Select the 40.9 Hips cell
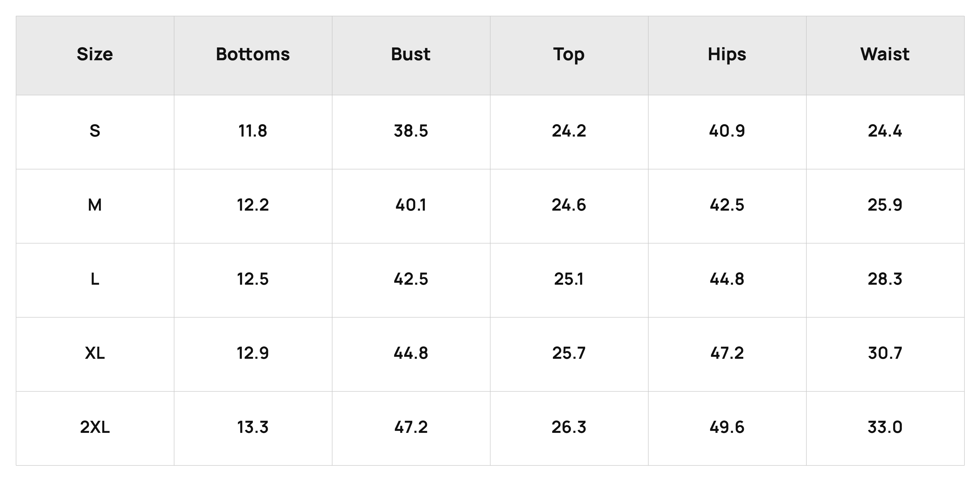Viewport: 980px width, 481px height. coord(727,131)
